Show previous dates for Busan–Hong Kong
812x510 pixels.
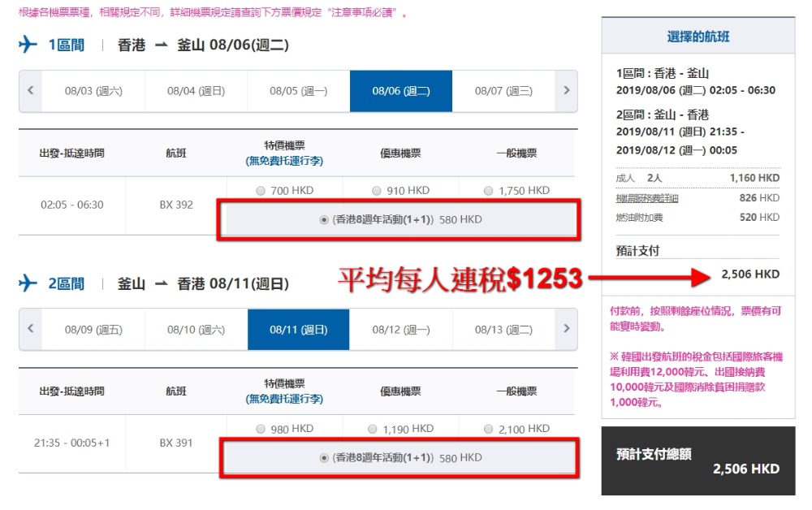coord(30,329)
